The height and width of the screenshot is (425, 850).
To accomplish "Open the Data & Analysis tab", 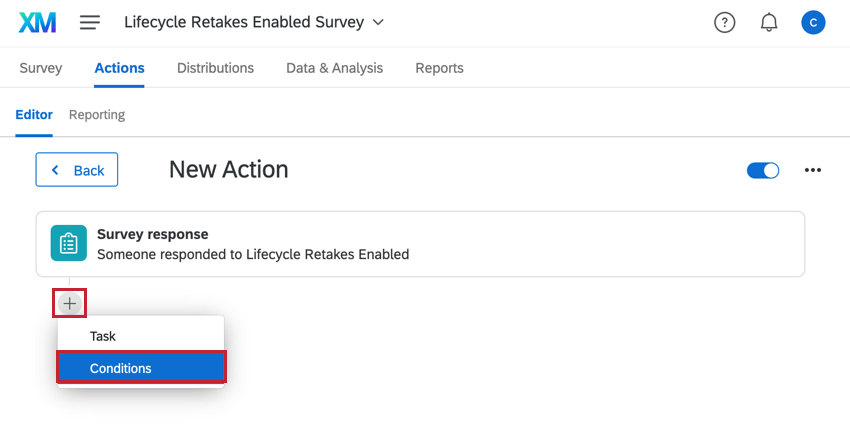I will [334, 68].
